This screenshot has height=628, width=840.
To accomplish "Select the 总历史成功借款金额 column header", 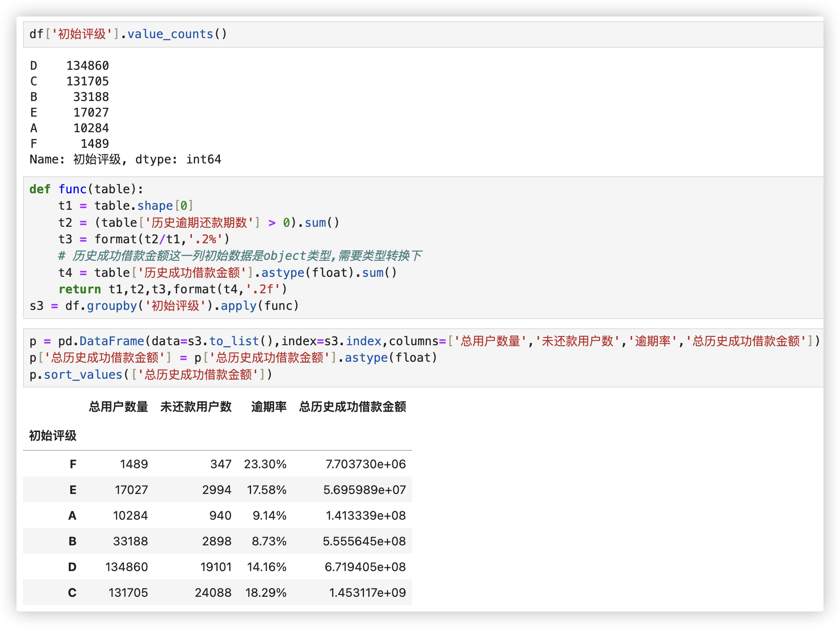I will pos(352,407).
